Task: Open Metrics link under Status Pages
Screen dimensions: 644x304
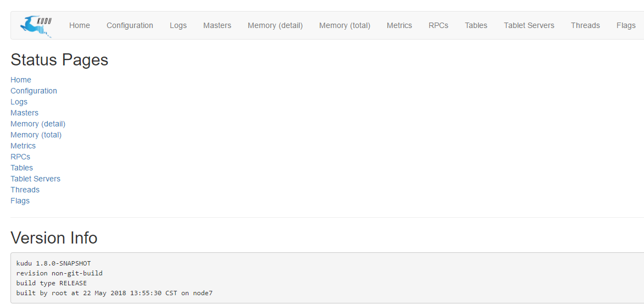Action: click(x=23, y=146)
